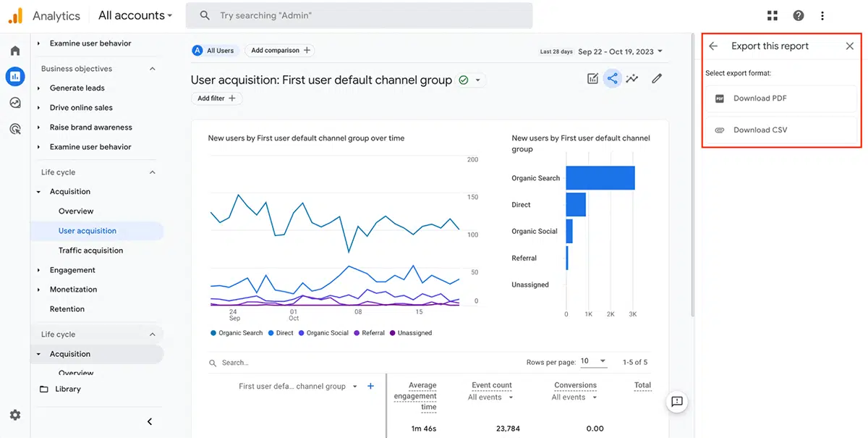Screen dimensions: 868x438
Task: Open the Advertising icon in left rail
Action: pyautogui.click(x=15, y=129)
